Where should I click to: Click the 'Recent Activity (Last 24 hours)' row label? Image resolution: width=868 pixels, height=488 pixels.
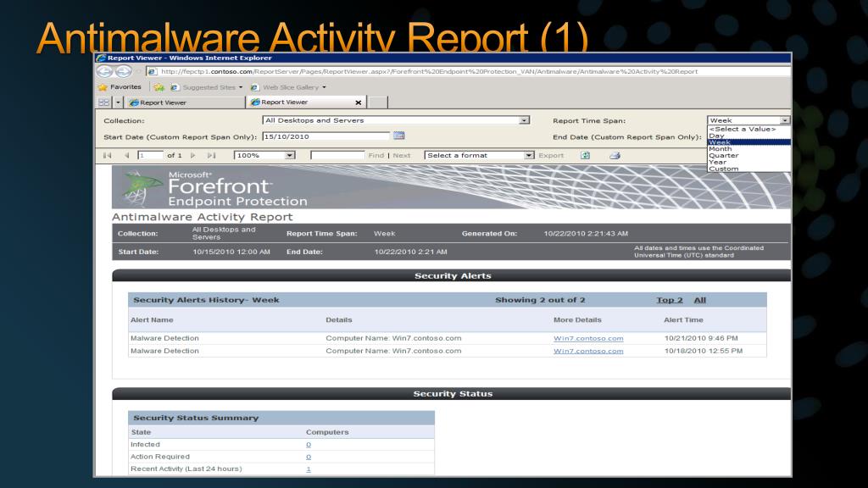[186, 469]
